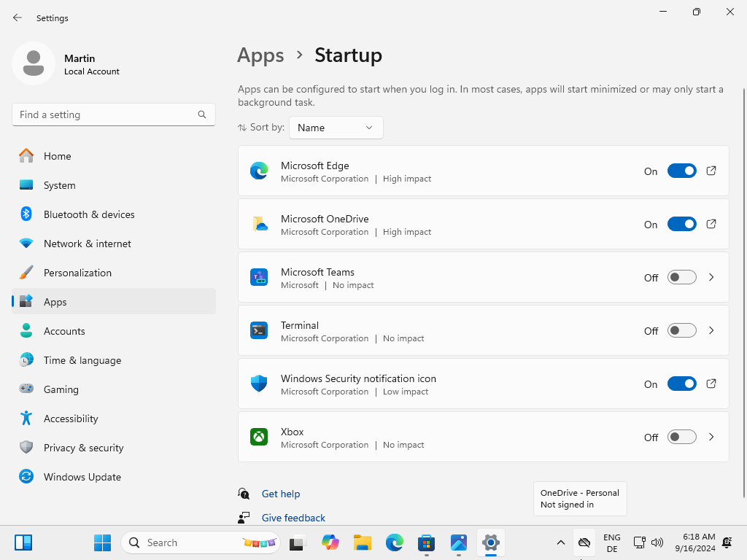
Task: Go to Privacy & security settings
Action: click(x=83, y=448)
